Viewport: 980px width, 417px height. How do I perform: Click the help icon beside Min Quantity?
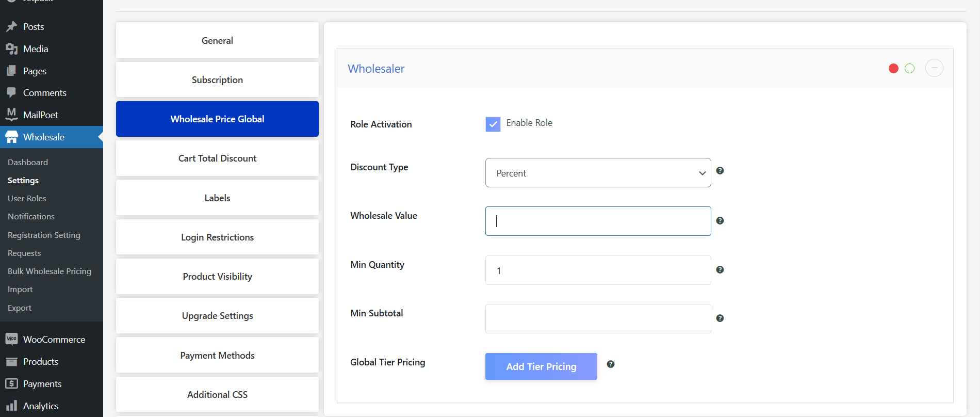(x=720, y=270)
